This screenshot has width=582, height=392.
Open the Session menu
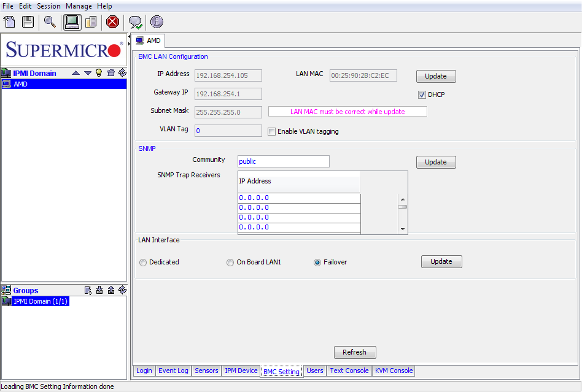49,6
